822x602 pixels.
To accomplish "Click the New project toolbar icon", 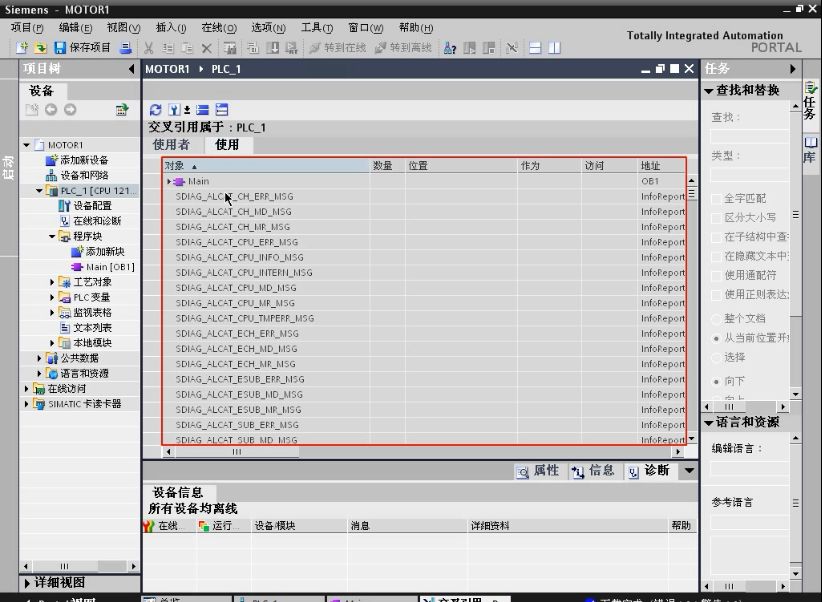I will coord(21,48).
